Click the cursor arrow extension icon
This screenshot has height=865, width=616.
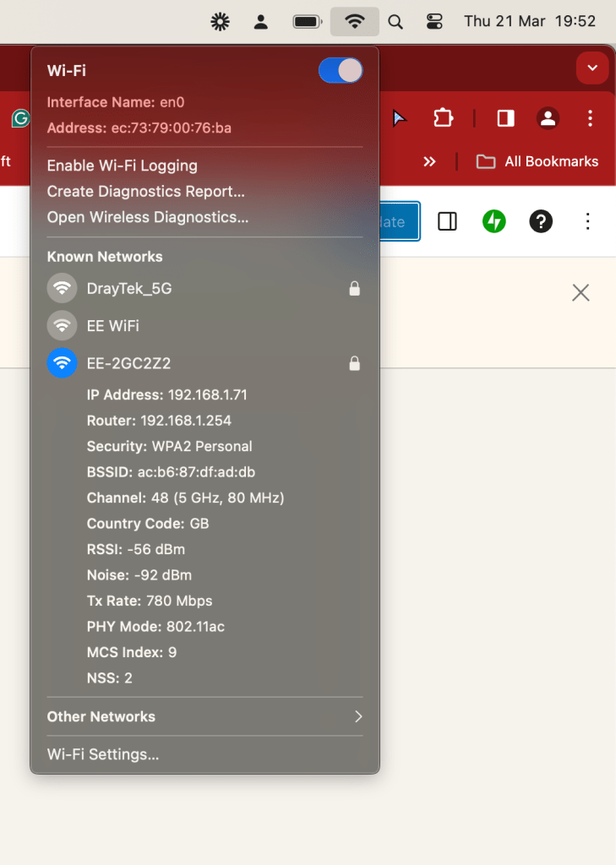[x=399, y=118]
